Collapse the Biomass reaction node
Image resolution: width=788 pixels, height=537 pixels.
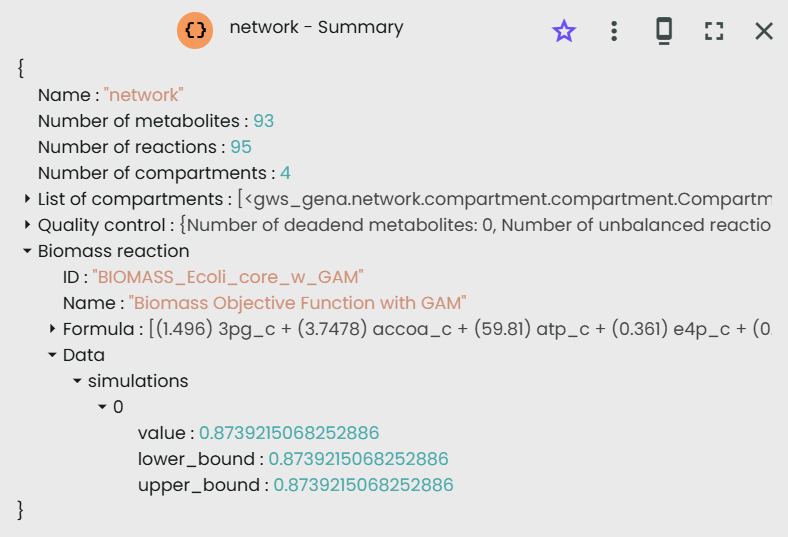27,251
